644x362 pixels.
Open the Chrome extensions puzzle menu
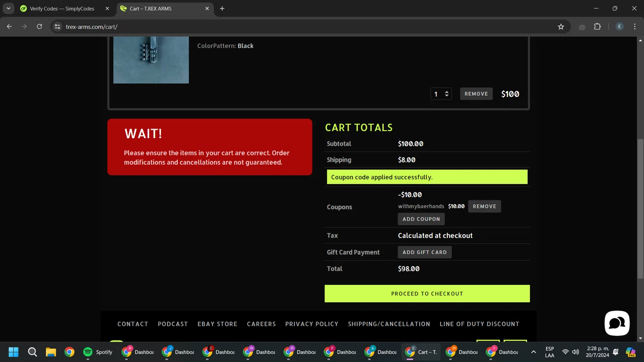597,27
